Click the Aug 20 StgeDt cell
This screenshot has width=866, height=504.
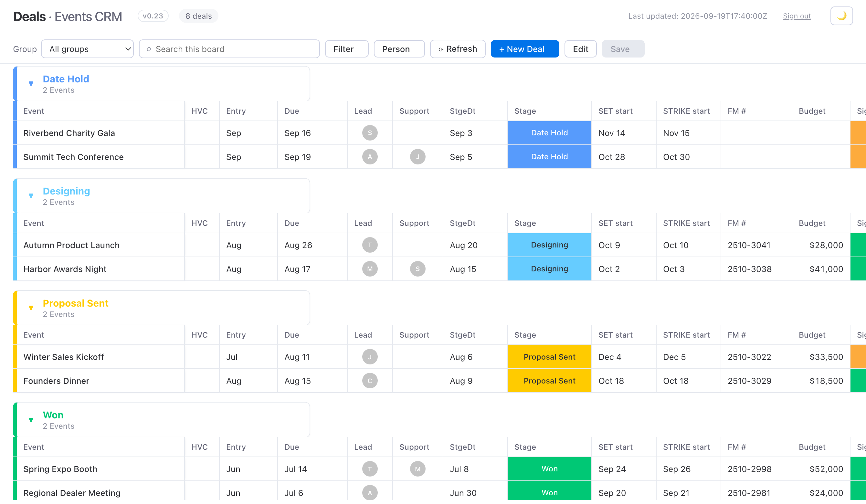[x=475, y=245]
